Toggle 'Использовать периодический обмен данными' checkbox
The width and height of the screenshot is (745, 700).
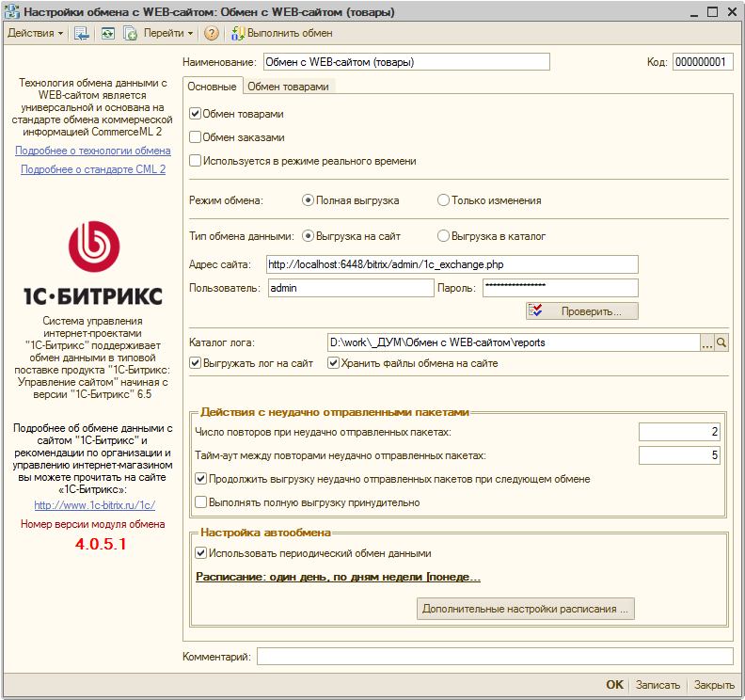200,553
